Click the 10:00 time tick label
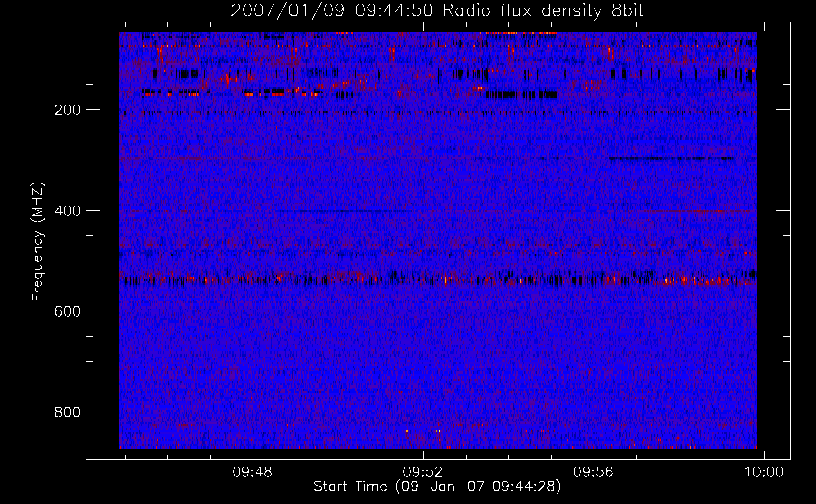This screenshot has height=504, width=816. tap(764, 472)
